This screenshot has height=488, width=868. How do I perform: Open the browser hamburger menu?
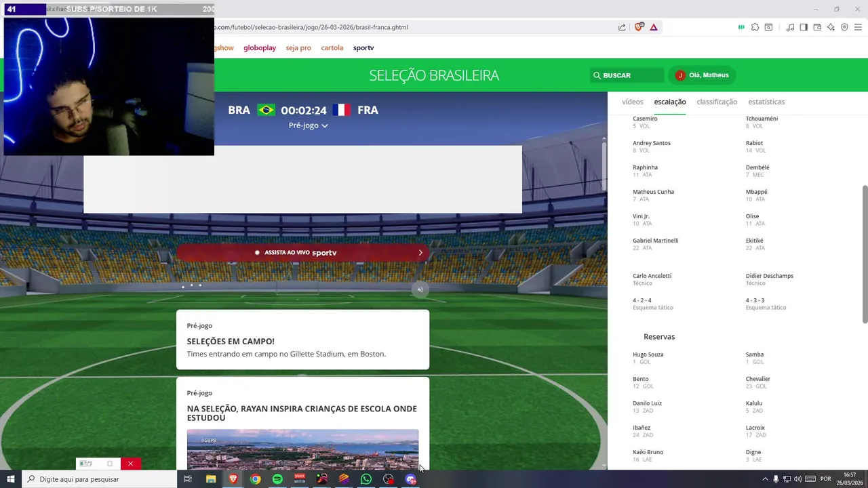tap(858, 27)
